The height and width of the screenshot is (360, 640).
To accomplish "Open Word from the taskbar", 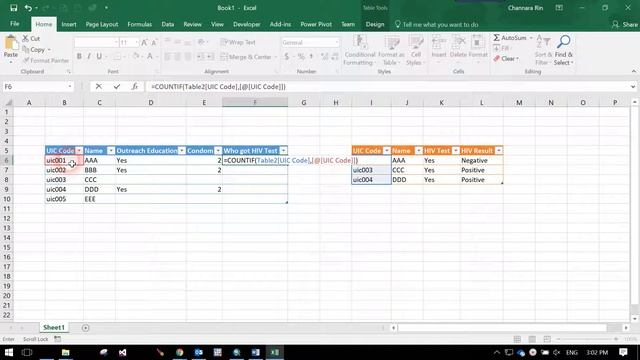I will pyautogui.click(x=256, y=352).
